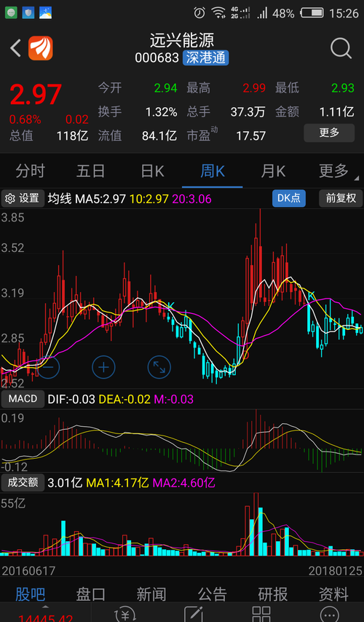Tap DEA:-0.02 MACD value
The height and width of the screenshot is (622, 364).
[x=124, y=399]
